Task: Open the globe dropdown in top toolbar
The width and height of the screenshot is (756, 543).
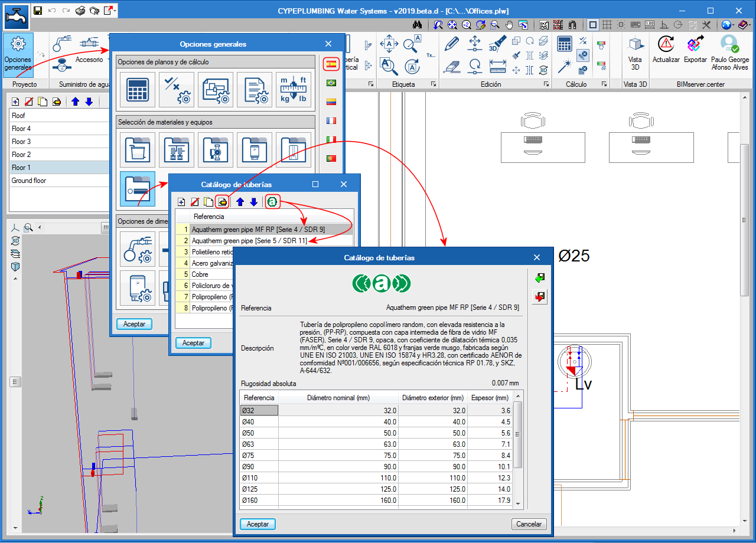Action: [728, 25]
